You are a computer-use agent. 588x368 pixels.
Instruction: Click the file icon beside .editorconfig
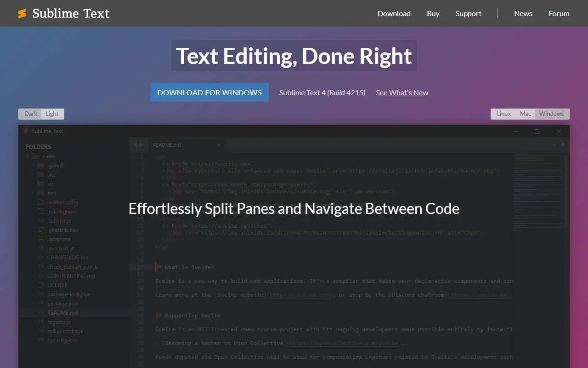[40, 202]
